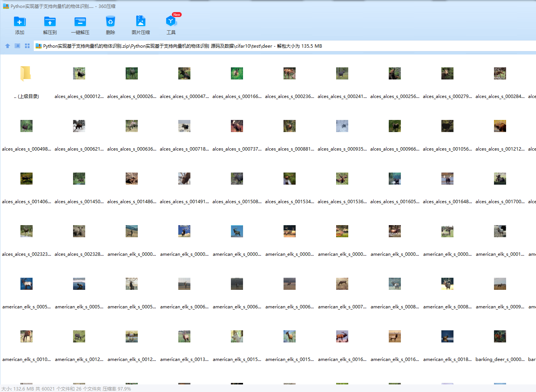Select the four-square thumbnail grid view icon
Viewport: 536px width, 392px height.
tap(27, 46)
